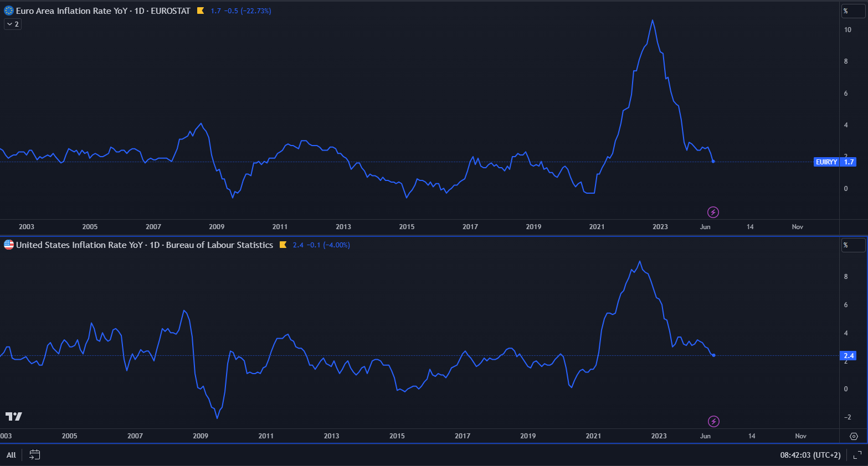Open chart settings hexagon gear icon

pos(854,436)
